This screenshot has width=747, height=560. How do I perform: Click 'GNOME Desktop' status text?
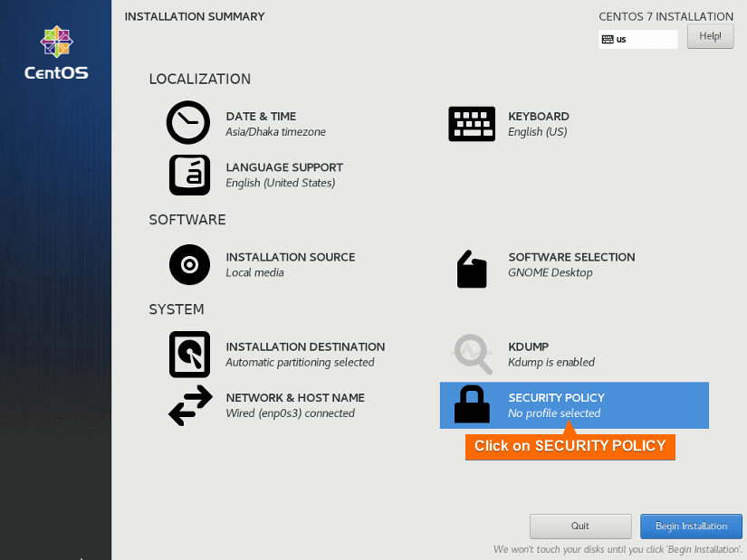pyautogui.click(x=551, y=273)
